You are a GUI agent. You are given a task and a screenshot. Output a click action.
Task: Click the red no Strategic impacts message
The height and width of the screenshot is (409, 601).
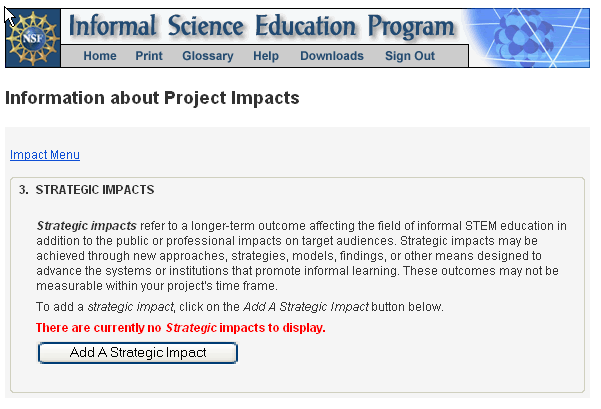click(x=181, y=328)
